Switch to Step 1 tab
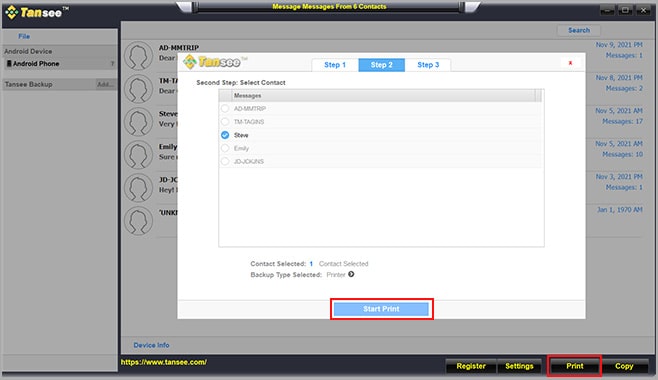658x380 pixels. tap(335, 65)
